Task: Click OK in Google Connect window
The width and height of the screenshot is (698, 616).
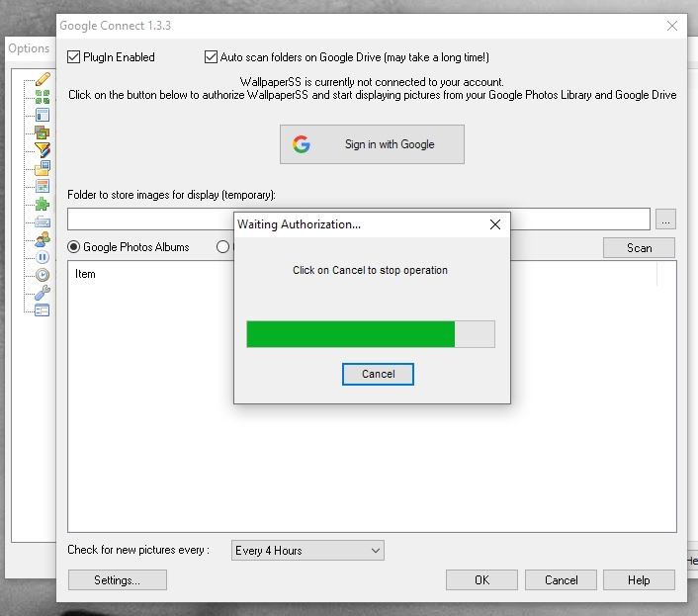Action: 481,580
